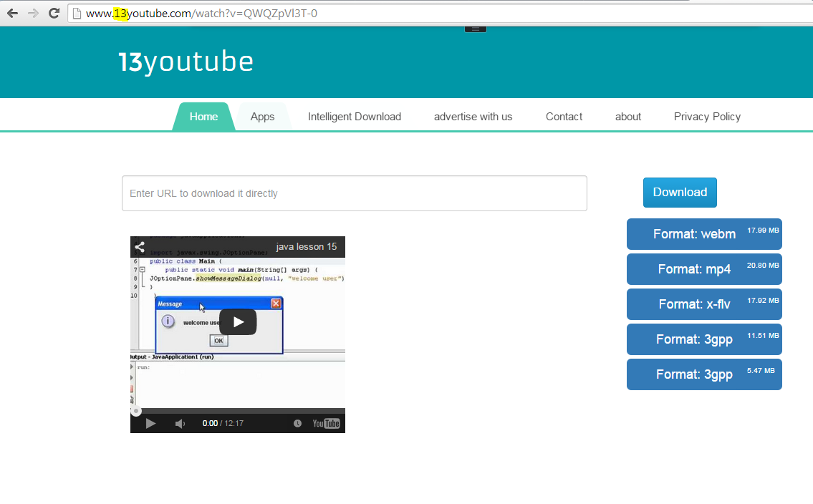Click the 0:00 / 12:17 time display
The image size is (813, 504).
pyautogui.click(x=223, y=423)
